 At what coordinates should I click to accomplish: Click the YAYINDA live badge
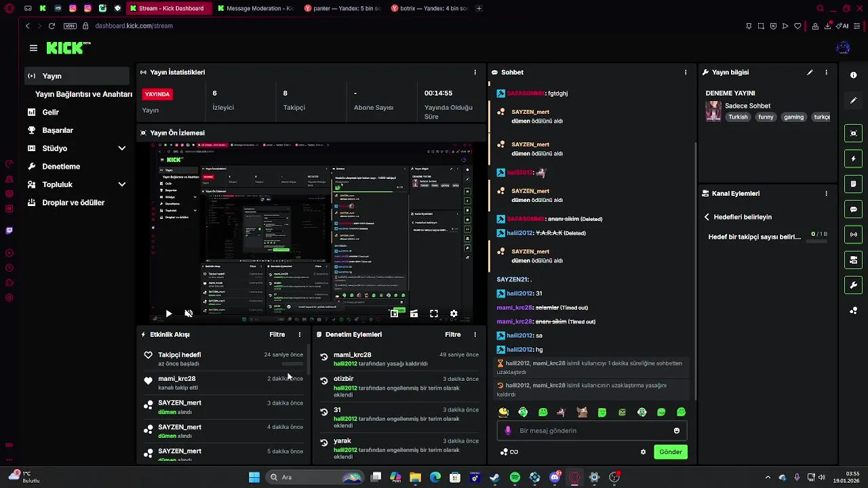click(157, 94)
